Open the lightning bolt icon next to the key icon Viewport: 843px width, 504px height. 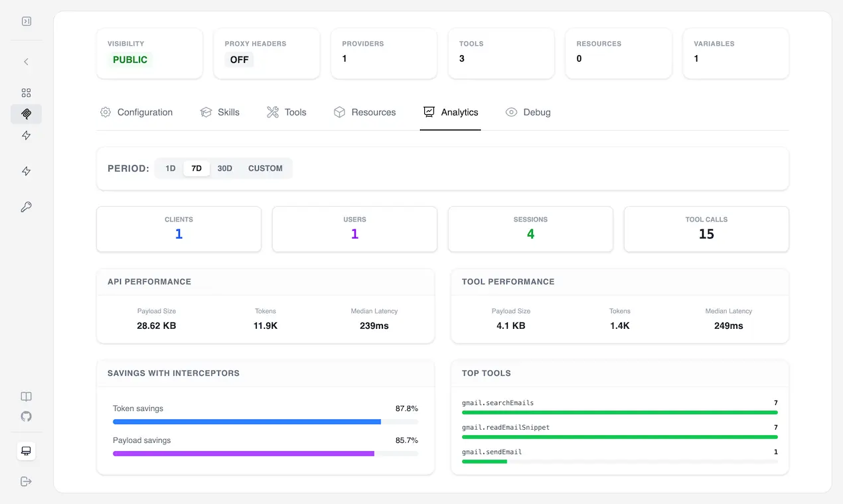coord(27,171)
